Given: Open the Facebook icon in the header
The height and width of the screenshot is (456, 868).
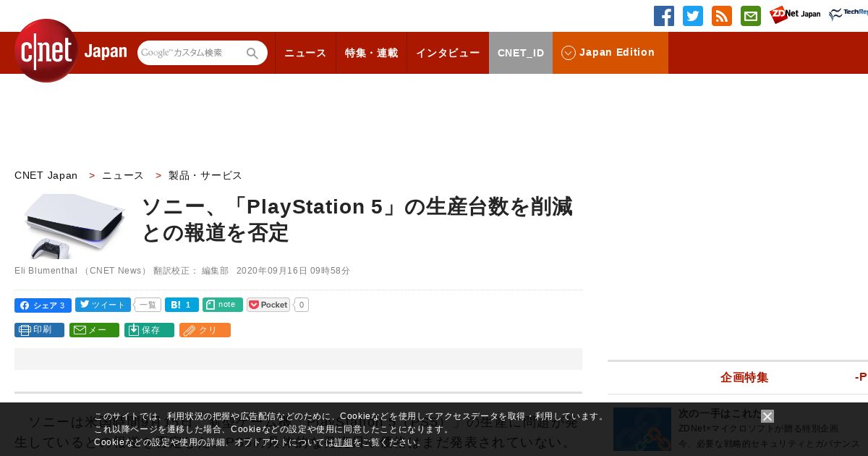Looking at the screenshot, I should pyautogui.click(x=664, y=16).
